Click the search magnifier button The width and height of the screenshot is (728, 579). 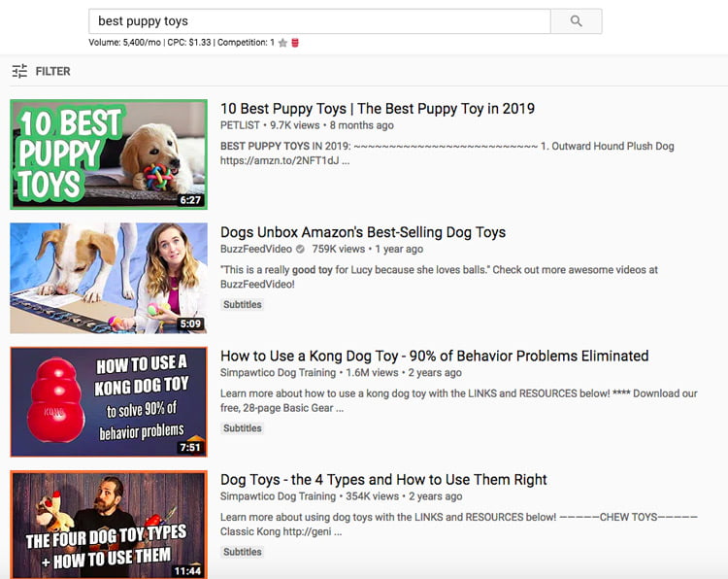(x=577, y=21)
